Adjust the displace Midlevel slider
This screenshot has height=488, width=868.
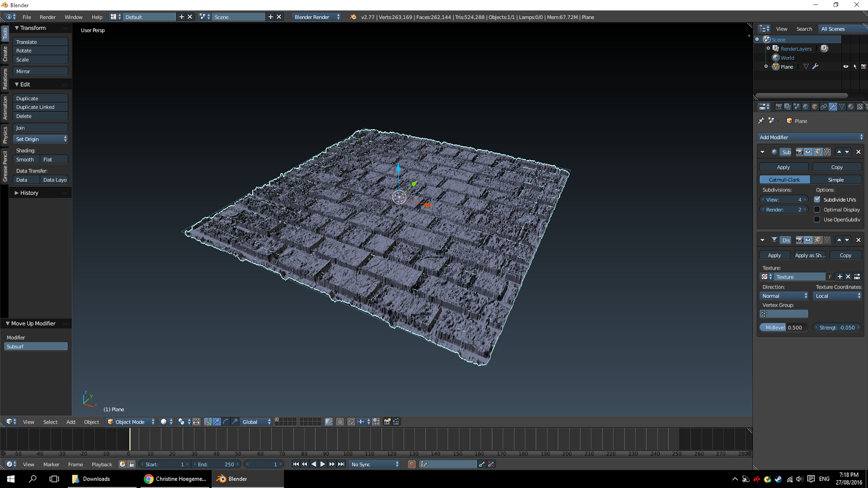point(784,328)
